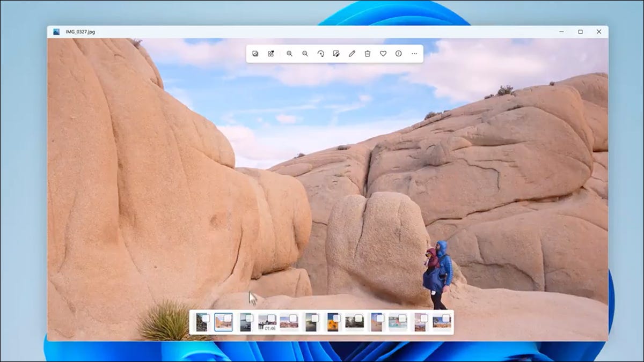Tick the checkbox on the first dark cliff thumbnail

(x=206, y=318)
